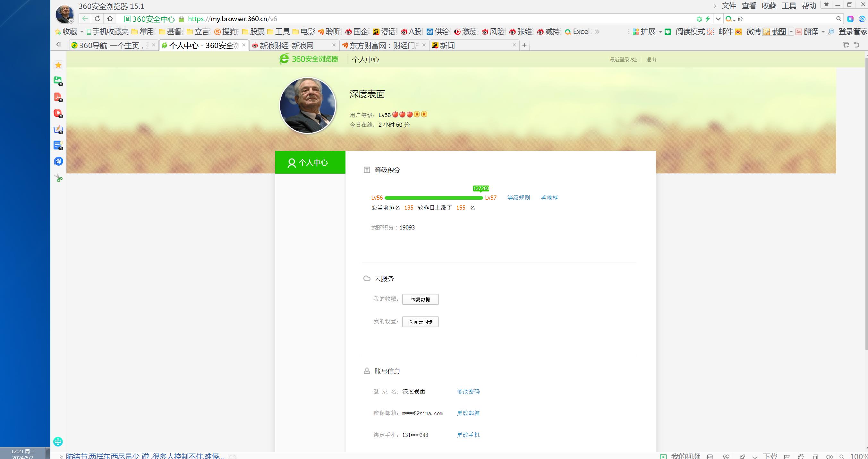The width and height of the screenshot is (868, 459).
Task: Open the favorites star in the sidebar
Action: click(x=58, y=65)
